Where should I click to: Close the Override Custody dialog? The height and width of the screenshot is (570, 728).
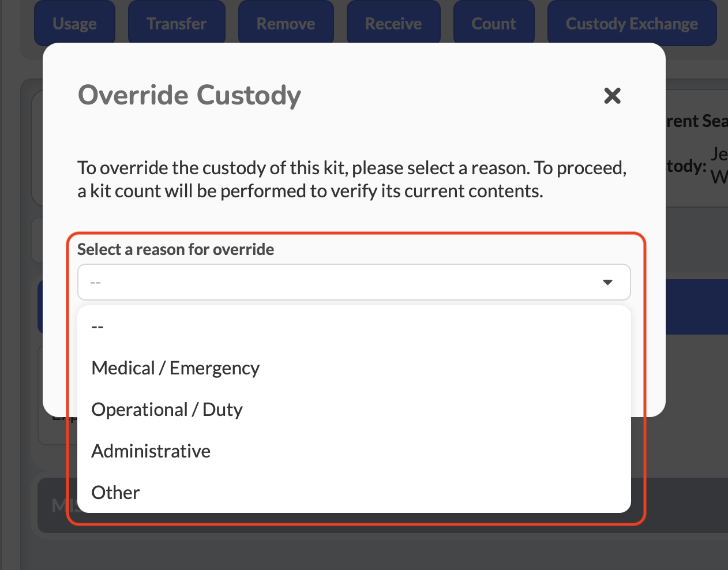click(x=612, y=96)
